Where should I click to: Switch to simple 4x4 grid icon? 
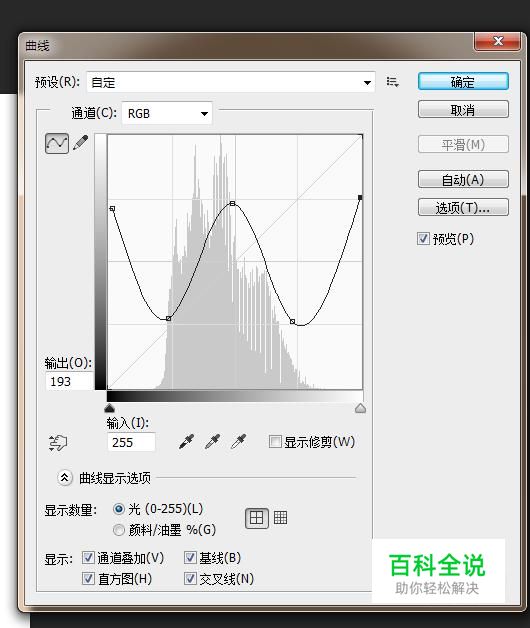tap(256, 518)
